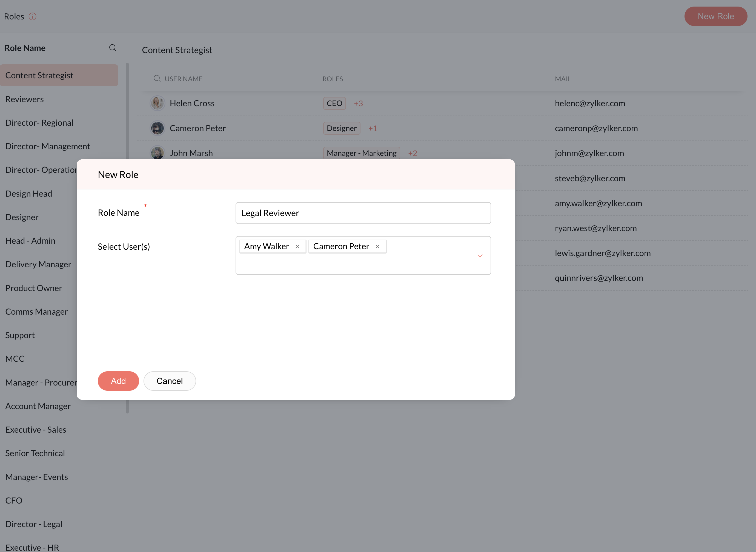Click Cameron Peter's avatar in the table
Image resolution: width=756 pixels, height=552 pixels.
(x=157, y=128)
